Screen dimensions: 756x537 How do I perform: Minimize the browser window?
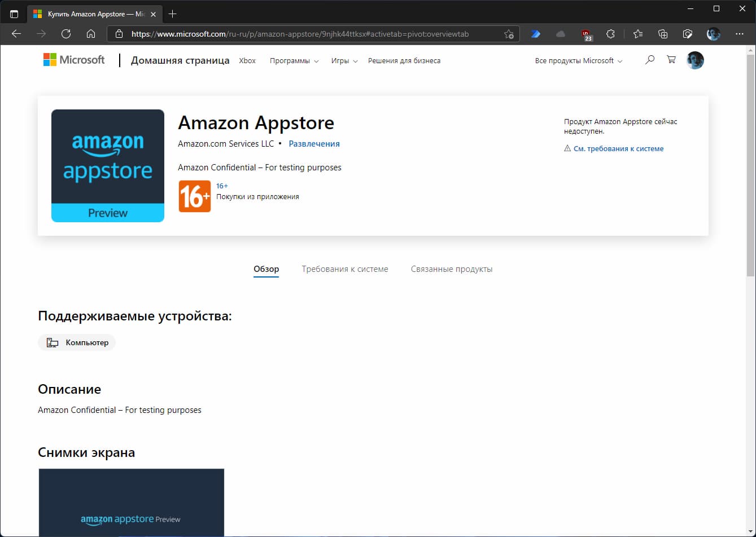coord(689,8)
